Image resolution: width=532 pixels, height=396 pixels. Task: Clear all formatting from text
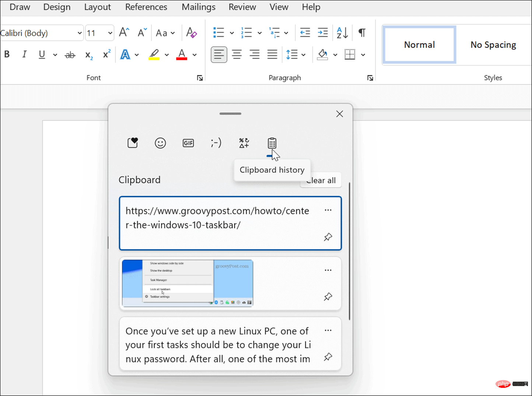[191, 32]
